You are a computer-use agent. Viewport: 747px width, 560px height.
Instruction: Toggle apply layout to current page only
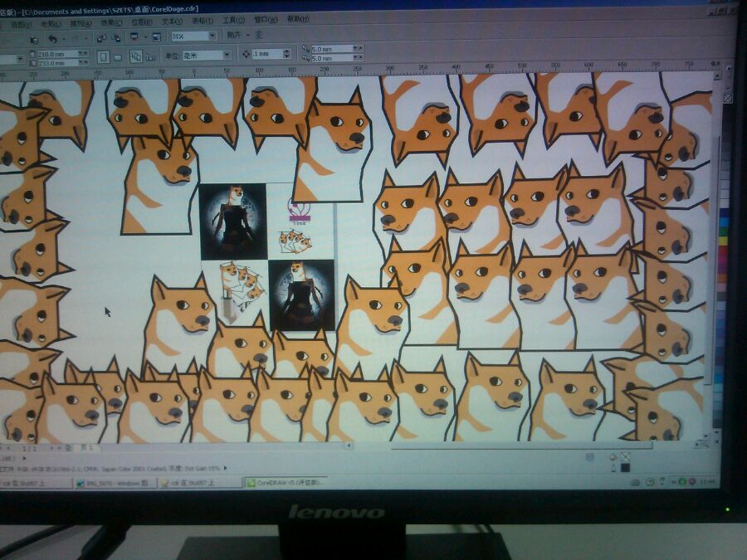click(x=150, y=56)
